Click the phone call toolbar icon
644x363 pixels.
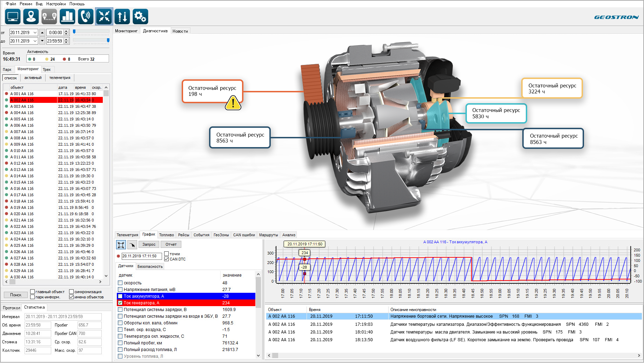coord(86,16)
